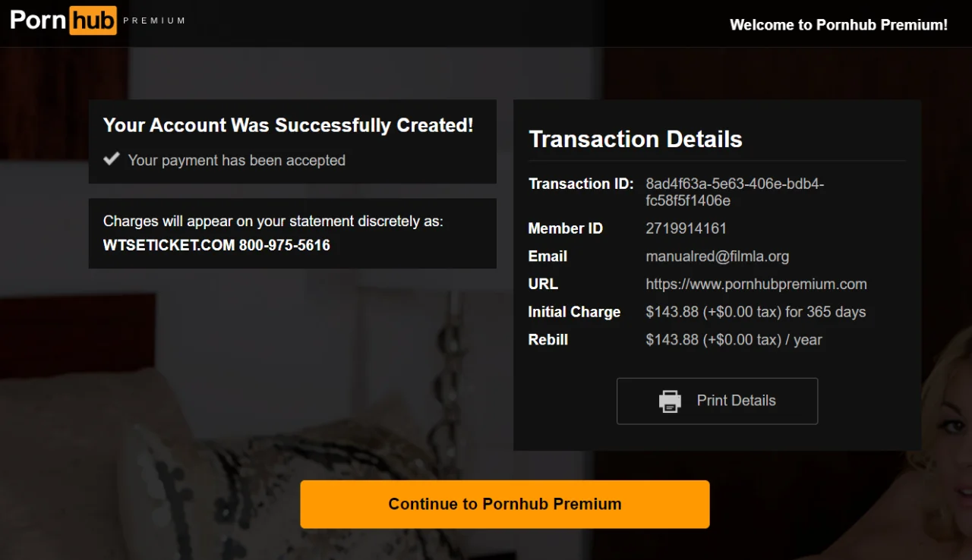Click the 'Your payment has been accepted' text
This screenshot has width=972, height=560.
tap(237, 160)
